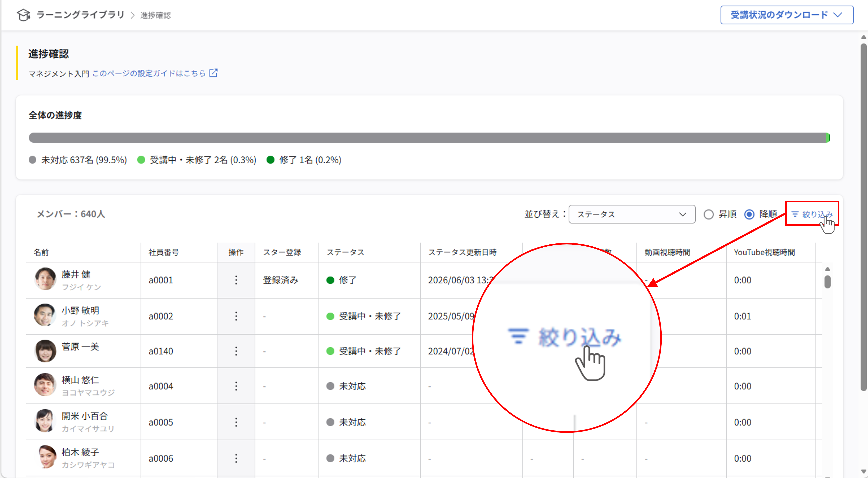Select 昇順 radio button
This screenshot has width=868, height=478.
[x=708, y=214]
